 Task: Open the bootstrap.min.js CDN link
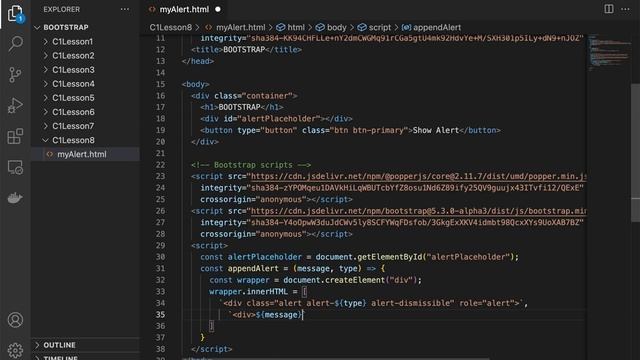[418, 211]
